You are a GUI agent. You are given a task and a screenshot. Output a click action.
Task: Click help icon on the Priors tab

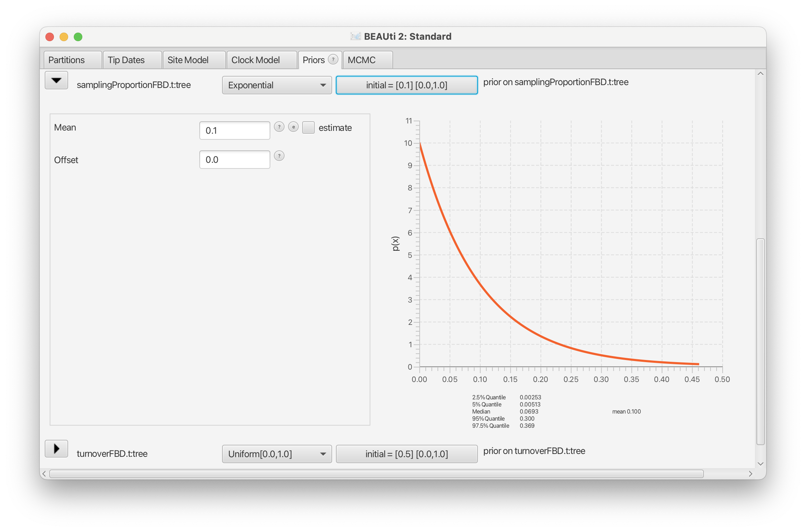[333, 59]
